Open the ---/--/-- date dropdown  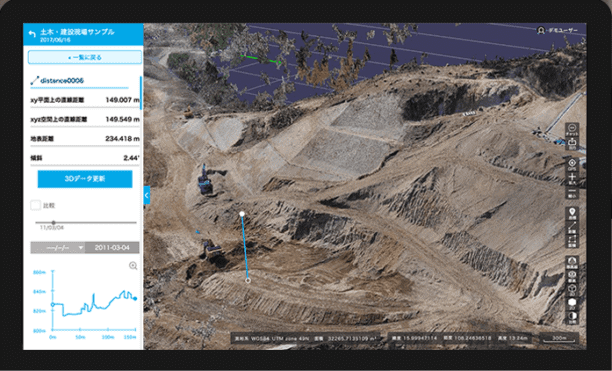click(x=58, y=248)
